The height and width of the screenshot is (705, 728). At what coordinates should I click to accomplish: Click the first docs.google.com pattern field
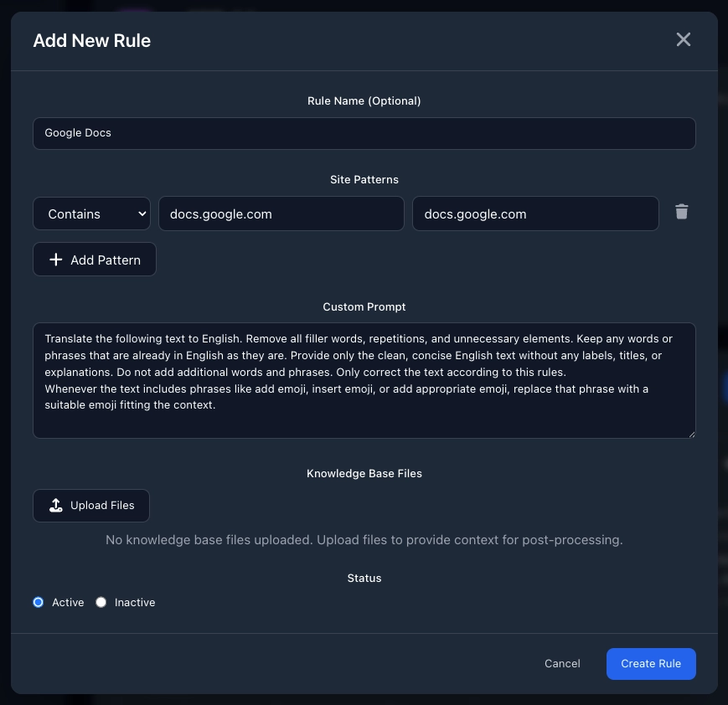pos(281,214)
